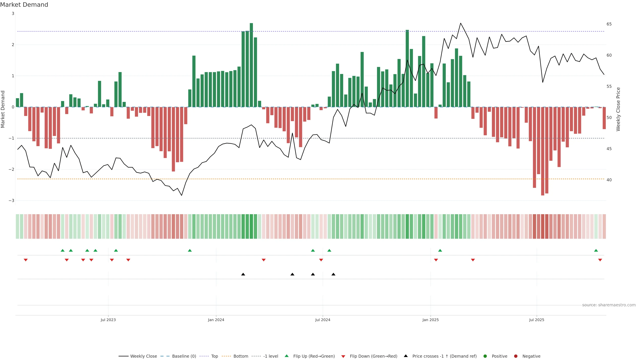The width and height of the screenshot is (644, 362).
Task: Click Positive green circle legend icon
Action: [485, 356]
